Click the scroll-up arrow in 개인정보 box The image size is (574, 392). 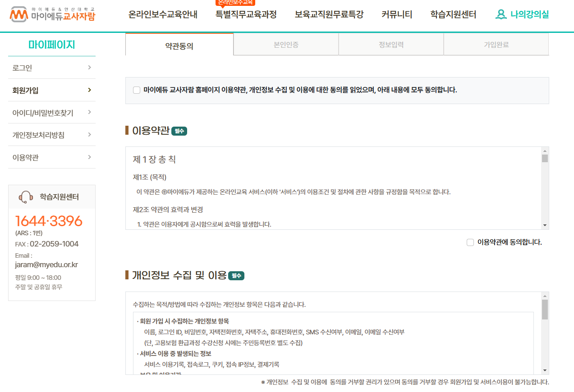pos(545,296)
